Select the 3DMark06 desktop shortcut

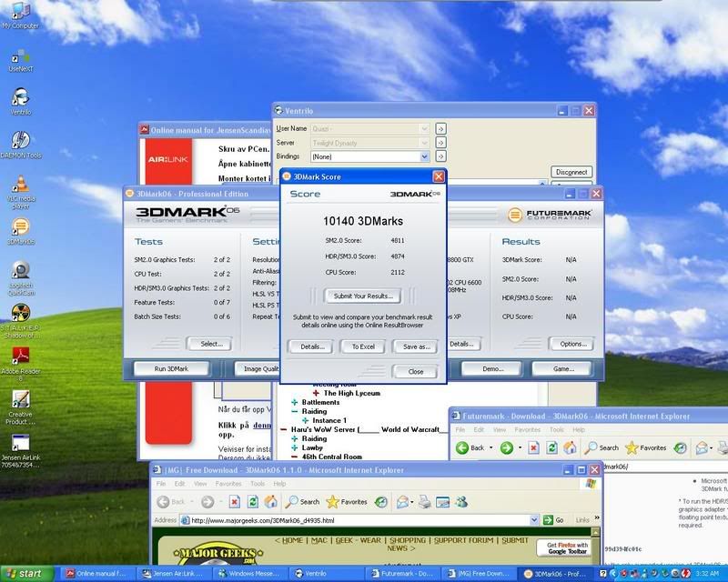tap(21, 231)
